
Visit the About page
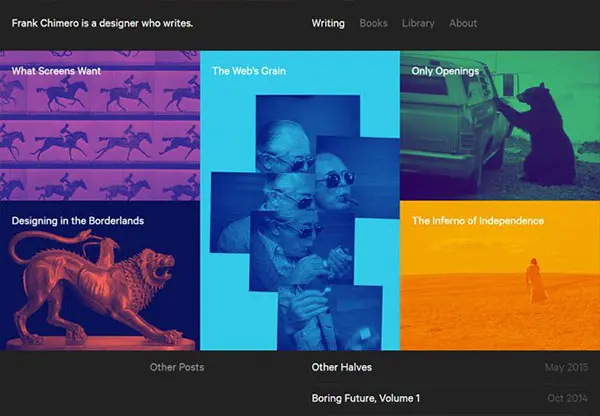point(463,23)
